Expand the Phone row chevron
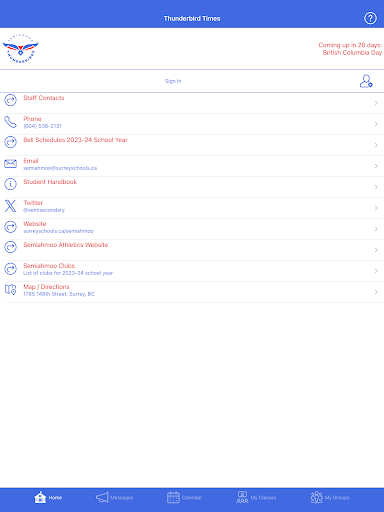 [x=376, y=124]
